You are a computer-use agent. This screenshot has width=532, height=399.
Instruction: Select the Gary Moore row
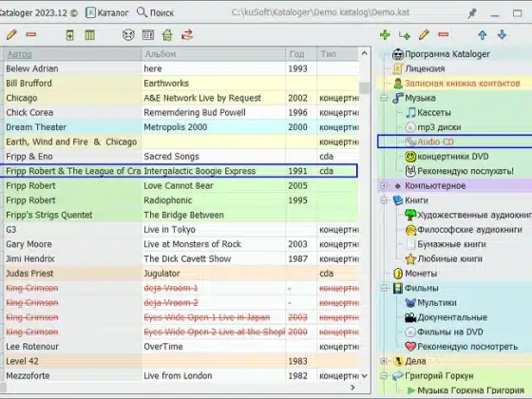coord(180,244)
